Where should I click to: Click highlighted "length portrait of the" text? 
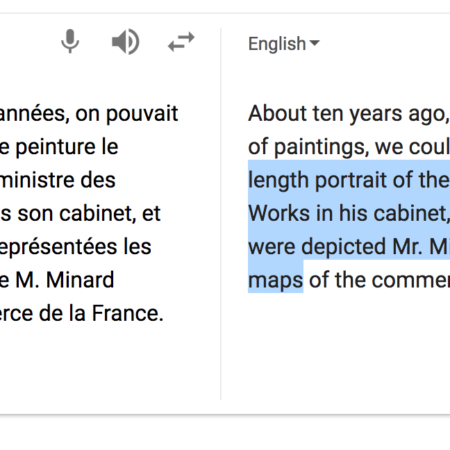(x=349, y=180)
